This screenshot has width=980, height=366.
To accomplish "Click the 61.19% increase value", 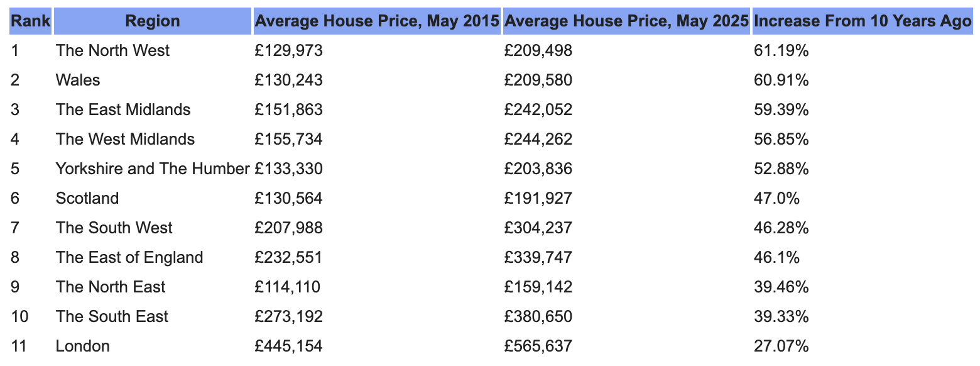I will [x=781, y=50].
